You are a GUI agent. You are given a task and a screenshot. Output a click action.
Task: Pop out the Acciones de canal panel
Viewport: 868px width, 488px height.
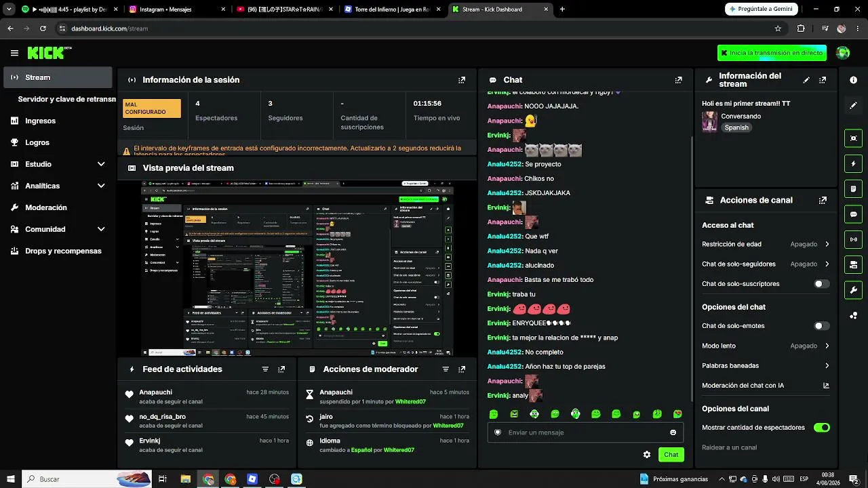(823, 201)
